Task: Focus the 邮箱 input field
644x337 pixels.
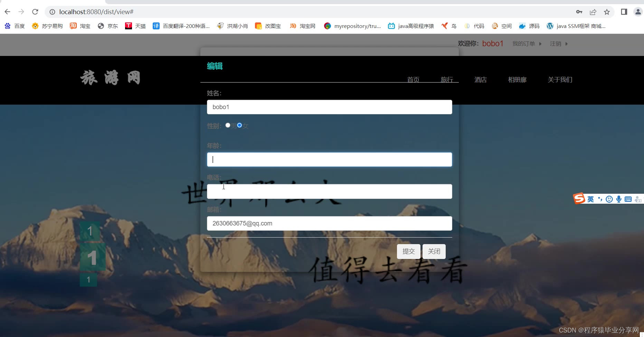Action: click(330, 223)
